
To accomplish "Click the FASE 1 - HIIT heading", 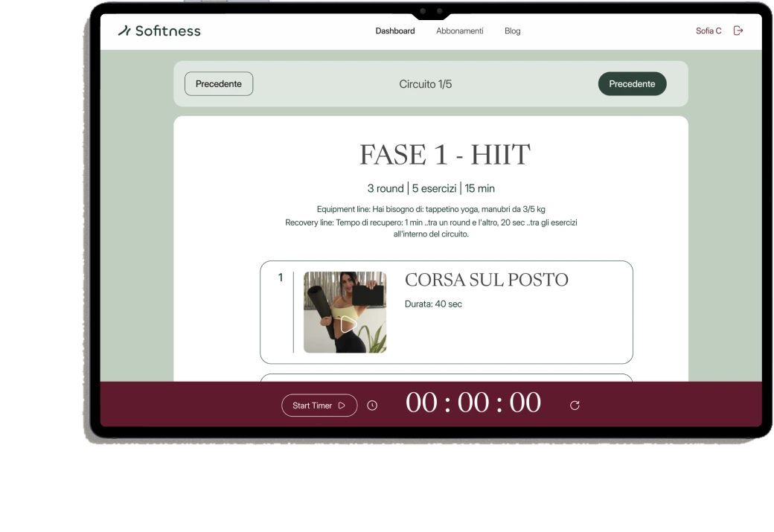I will [445, 155].
